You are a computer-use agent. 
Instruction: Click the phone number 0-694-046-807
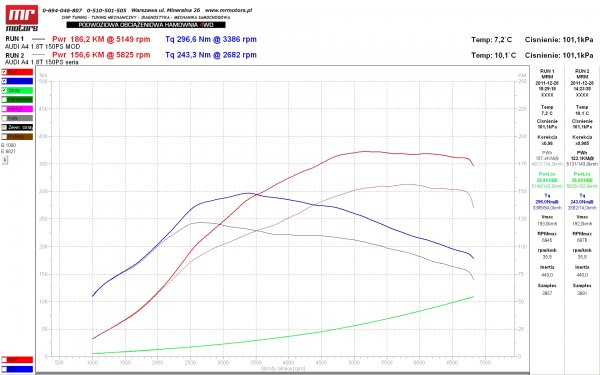tap(62, 10)
